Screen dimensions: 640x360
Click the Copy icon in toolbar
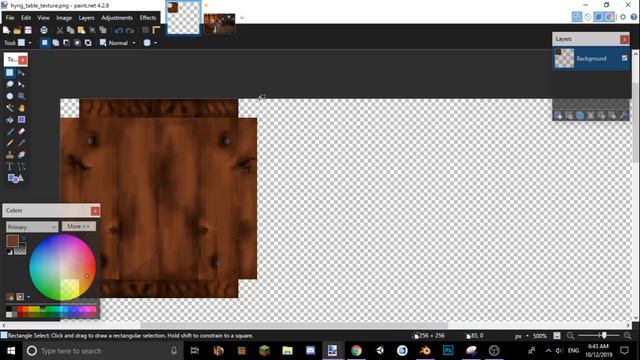[x=70, y=30]
